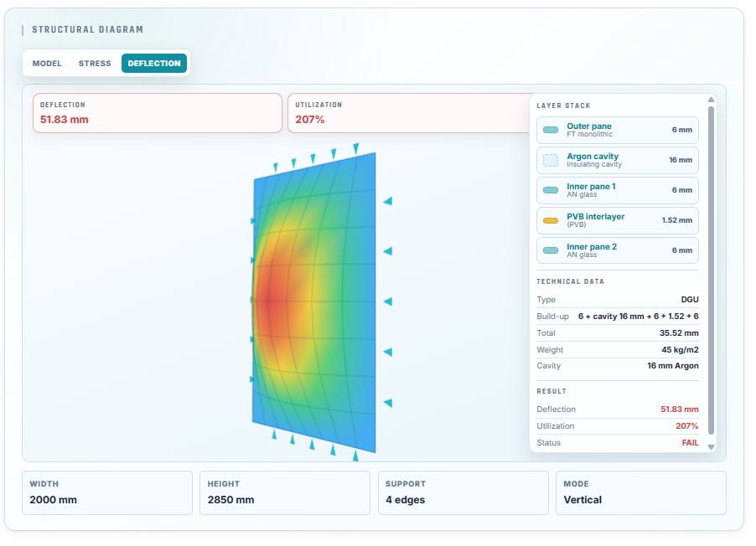
Task: Select the Argon cavity layer card
Action: click(617, 160)
